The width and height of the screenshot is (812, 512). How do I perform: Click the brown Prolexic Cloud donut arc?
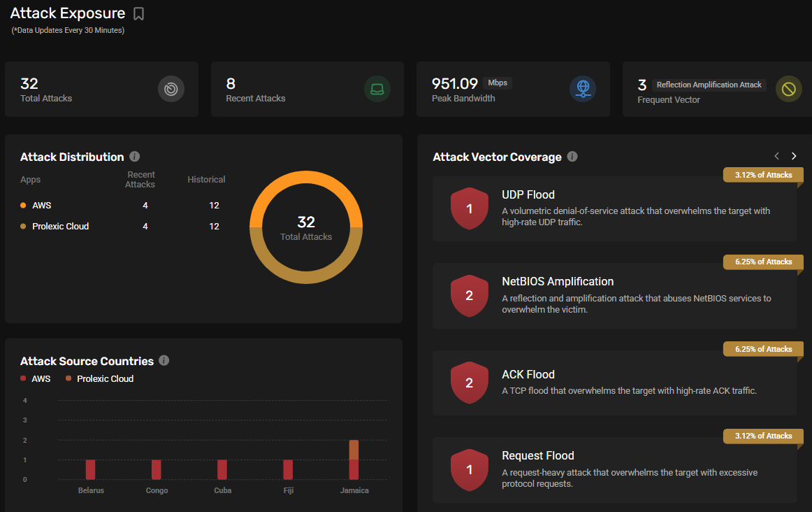tap(306, 277)
